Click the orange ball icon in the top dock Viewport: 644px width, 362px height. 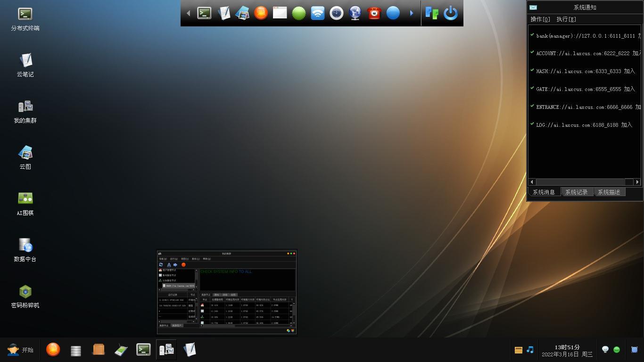pos(261,13)
